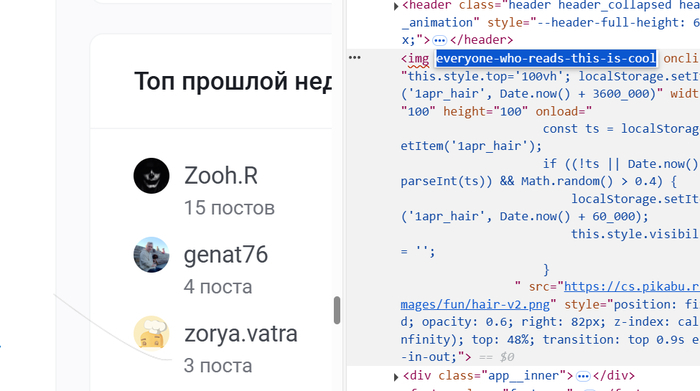Expand the div app__inner node triangle

point(396,377)
